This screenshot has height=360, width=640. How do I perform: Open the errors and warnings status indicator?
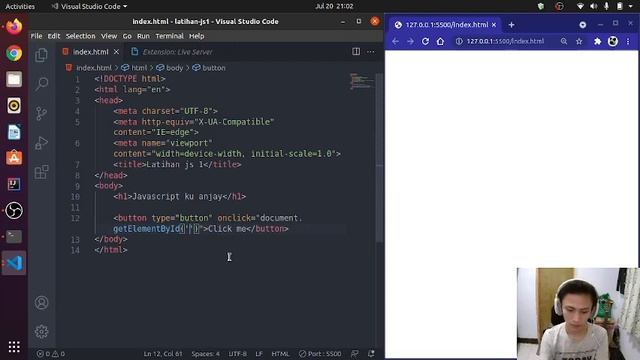(x=51, y=353)
